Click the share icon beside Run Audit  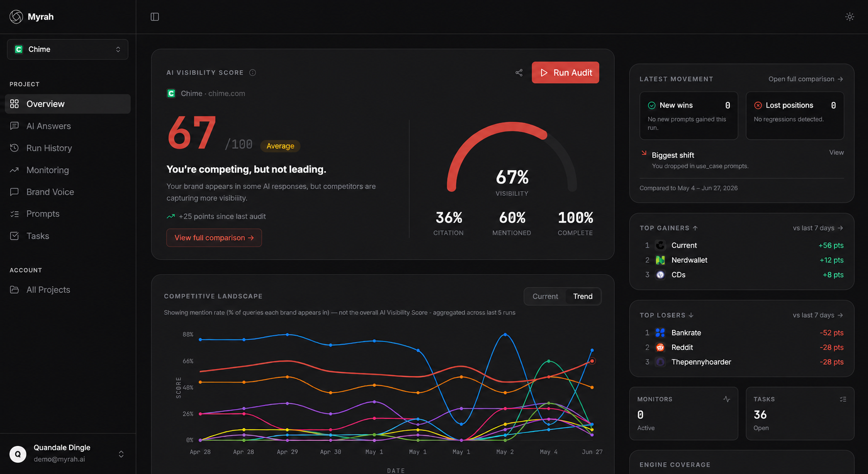(519, 73)
